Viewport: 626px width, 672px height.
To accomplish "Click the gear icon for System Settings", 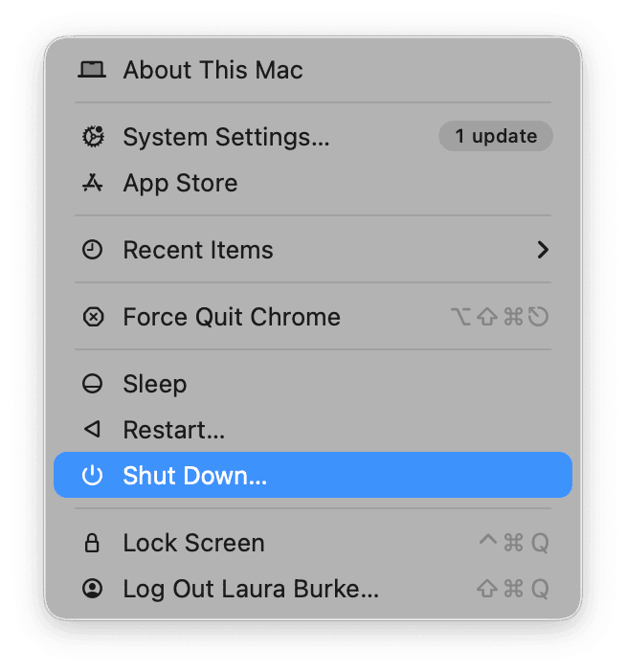I will tap(92, 137).
